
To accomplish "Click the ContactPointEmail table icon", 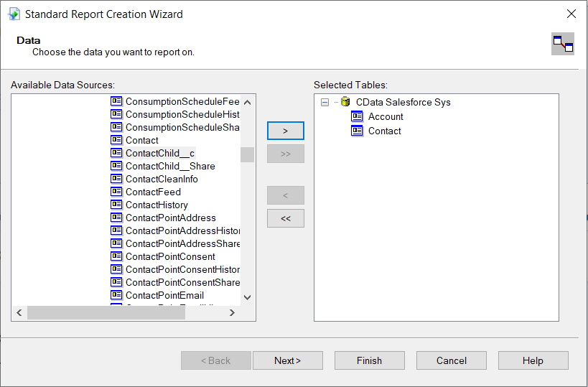I will [x=116, y=295].
